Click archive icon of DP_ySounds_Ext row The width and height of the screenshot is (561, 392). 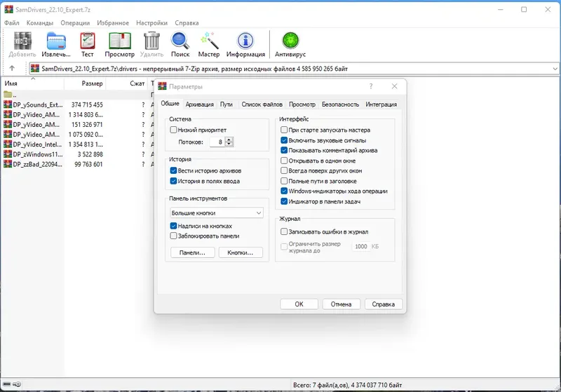(x=8, y=104)
